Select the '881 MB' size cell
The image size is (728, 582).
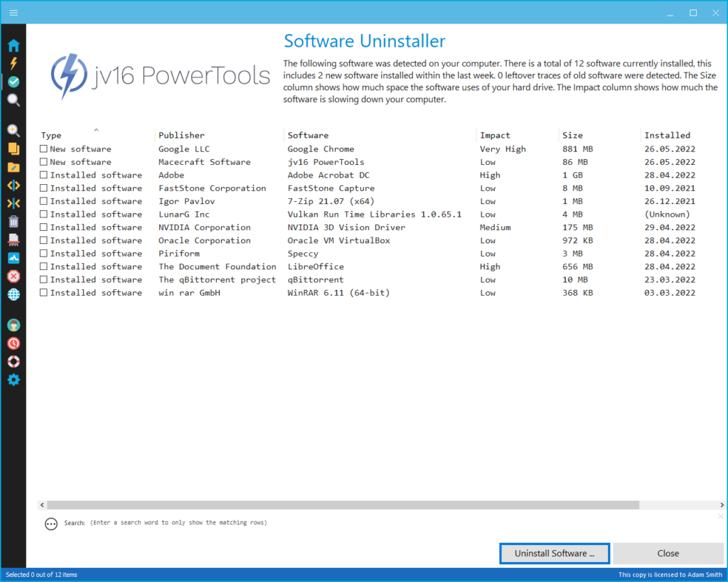[577, 149]
